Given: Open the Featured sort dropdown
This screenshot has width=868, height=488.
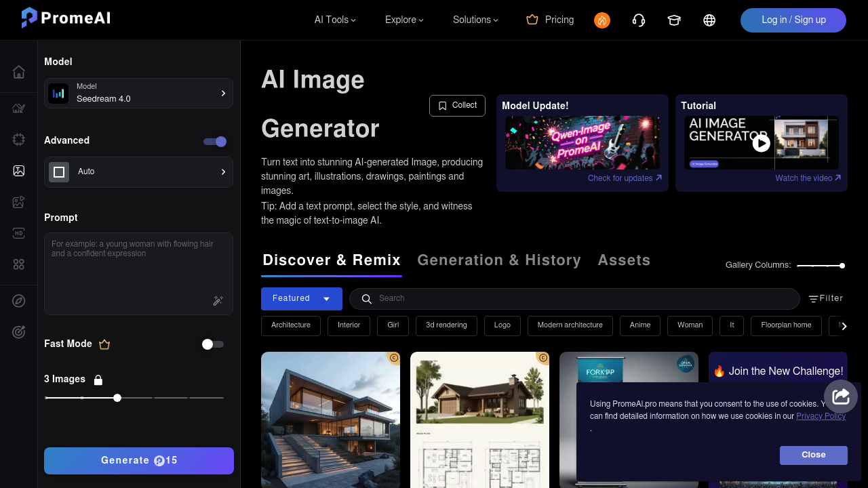Looking at the screenshot, I should pos(301,299).
